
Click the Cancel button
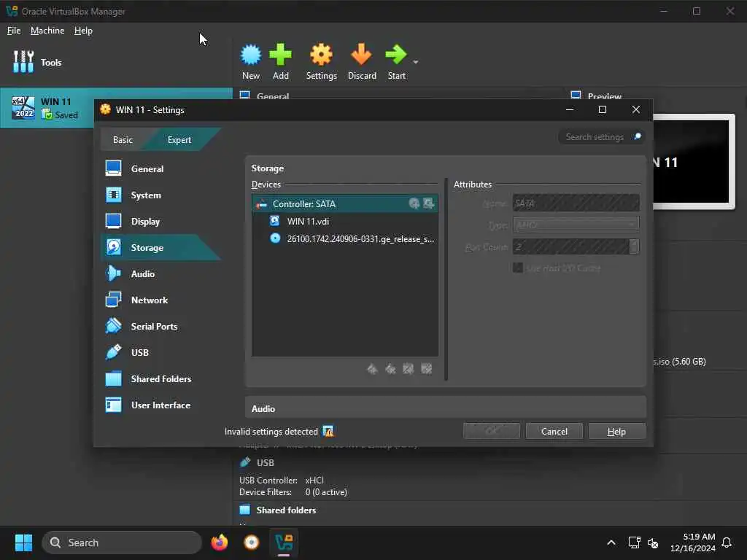pyautogui.click(x=554, y=431)
